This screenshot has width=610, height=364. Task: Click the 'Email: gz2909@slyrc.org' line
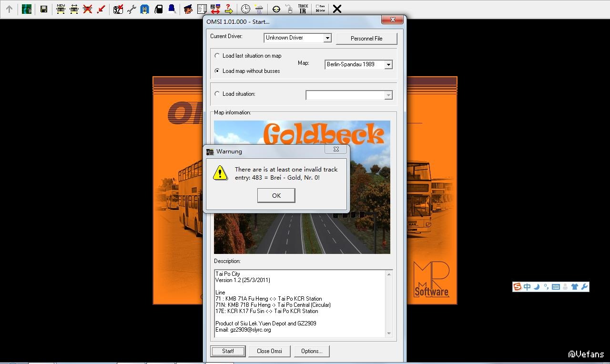pos(243,330)
